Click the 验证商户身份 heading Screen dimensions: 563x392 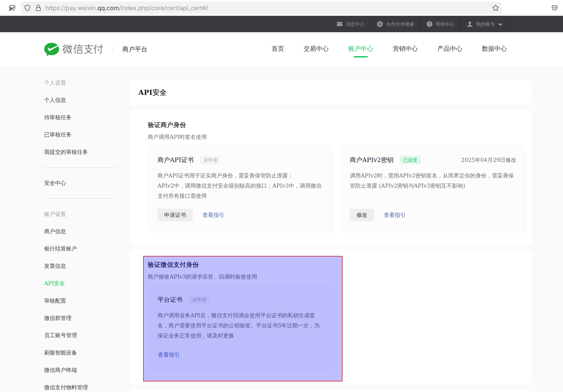167,125
